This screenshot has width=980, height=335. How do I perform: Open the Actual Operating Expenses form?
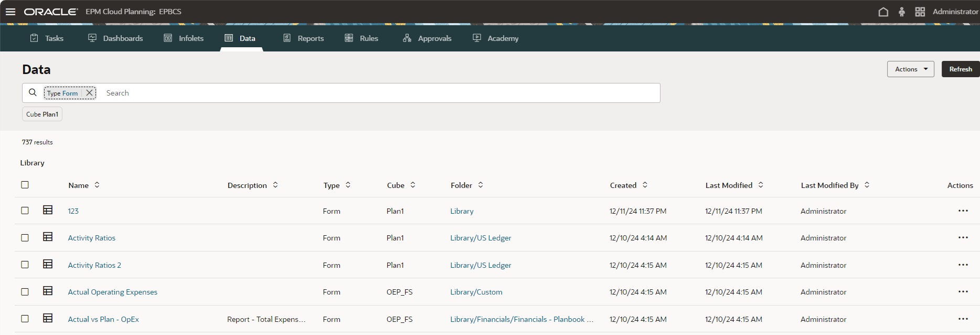coord(112,292)
